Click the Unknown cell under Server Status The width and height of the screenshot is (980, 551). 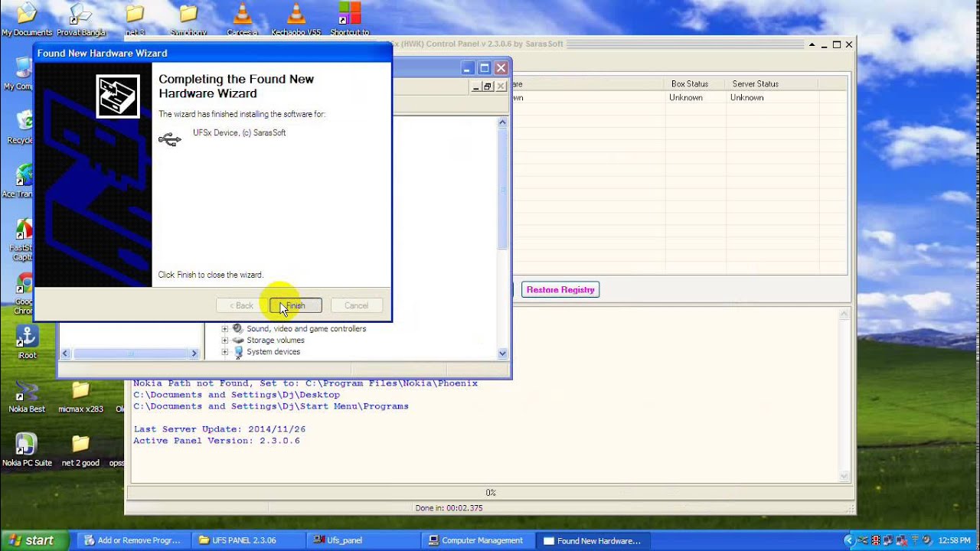(746, 97)
